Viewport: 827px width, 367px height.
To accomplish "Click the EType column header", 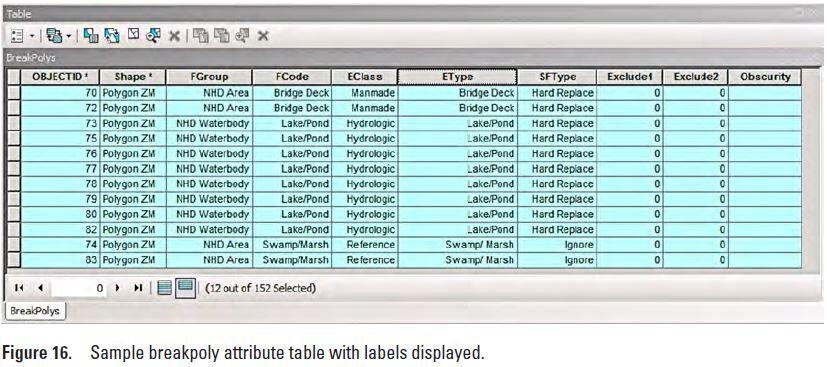I will [x=457, y=77].
